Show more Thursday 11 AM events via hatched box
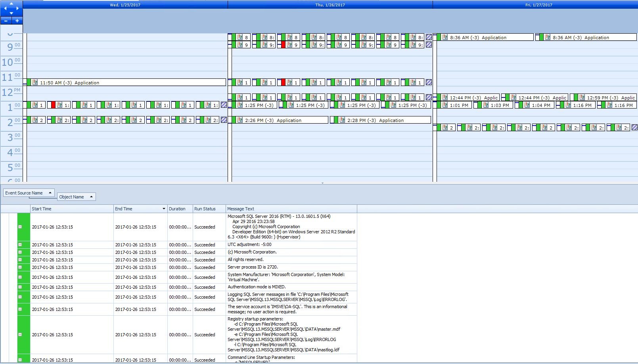This screenshot has width=638, height=364. pos(429,82)
